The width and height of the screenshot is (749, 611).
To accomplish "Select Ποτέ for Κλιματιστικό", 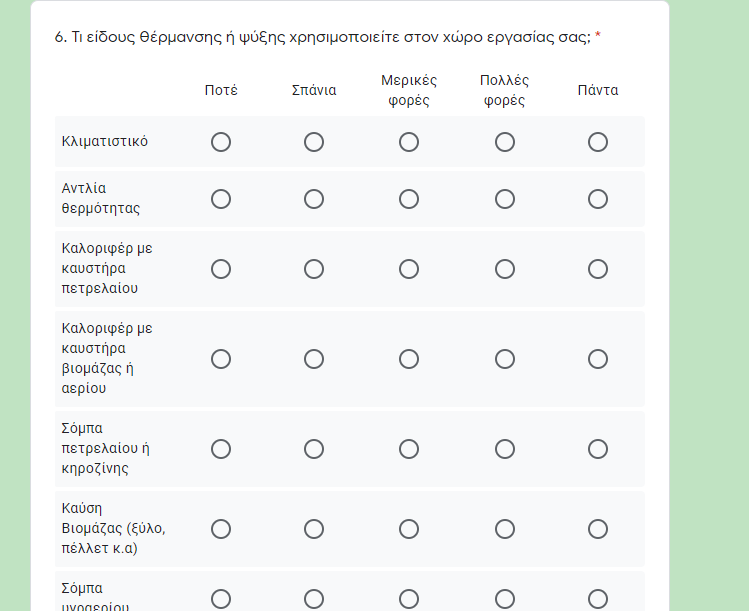I will click(221, 142).
